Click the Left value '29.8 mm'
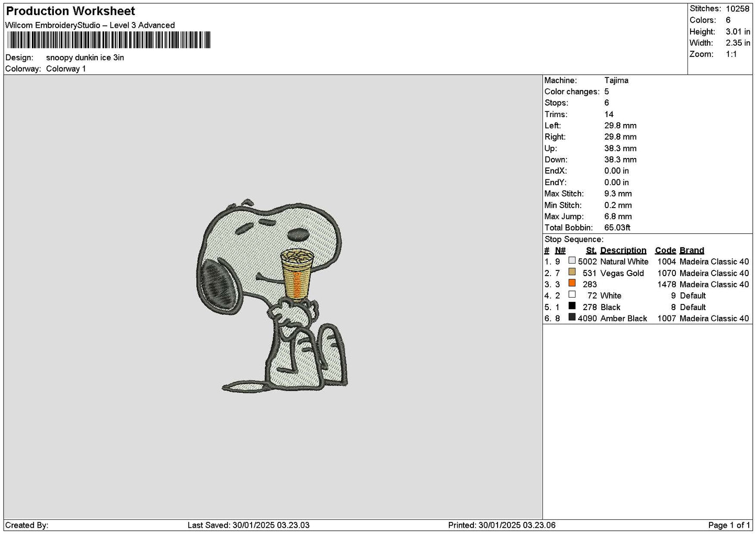 (620, 126)
